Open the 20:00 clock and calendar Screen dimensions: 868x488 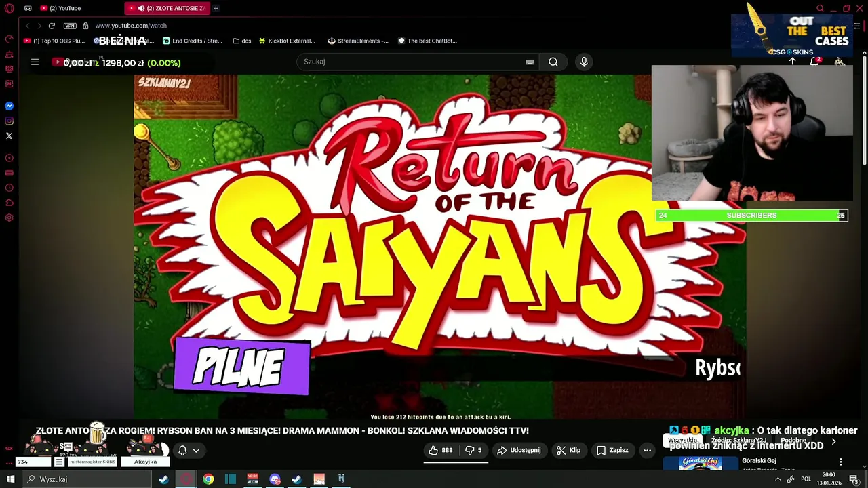coord(829,479)
